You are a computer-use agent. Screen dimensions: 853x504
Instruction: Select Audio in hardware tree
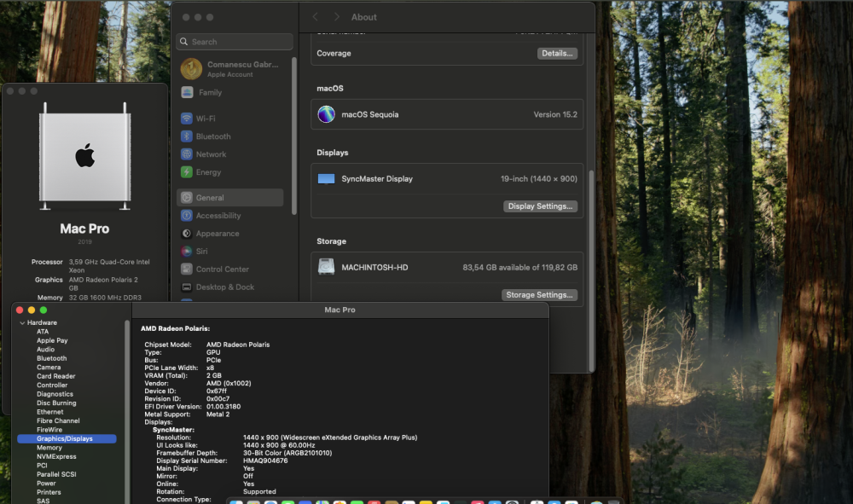(x=46, y=350)
